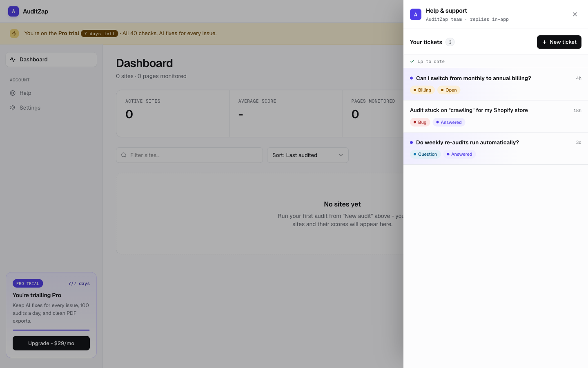Click the Help & support panel avatar icon
The width and height of the screenshot is (588, 368).
(x=416, y=14)
